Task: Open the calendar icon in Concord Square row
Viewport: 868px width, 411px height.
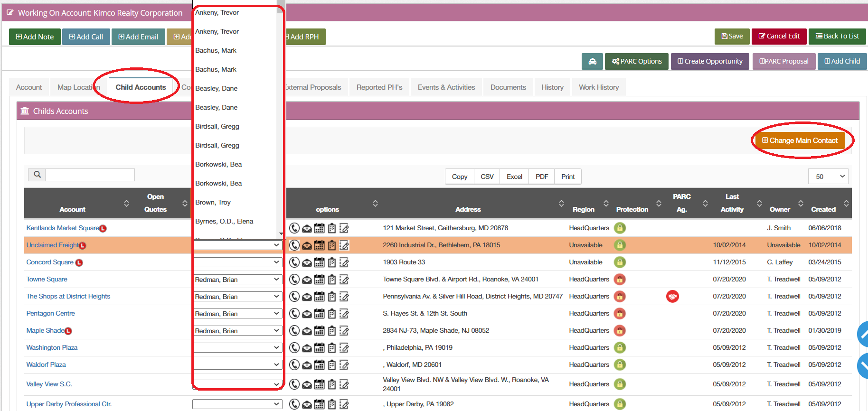Action: click(320, 262)
